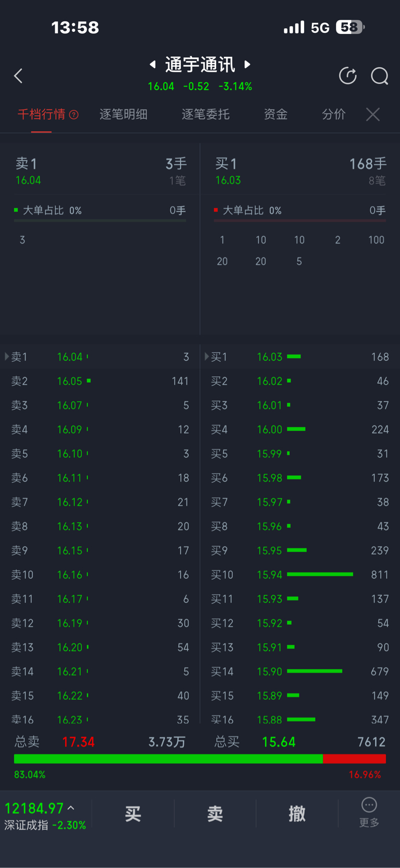Image resolution: width=400 pixels, height=868 pixels.
Task: Tap the 买 button
Action: pos(133,814)
